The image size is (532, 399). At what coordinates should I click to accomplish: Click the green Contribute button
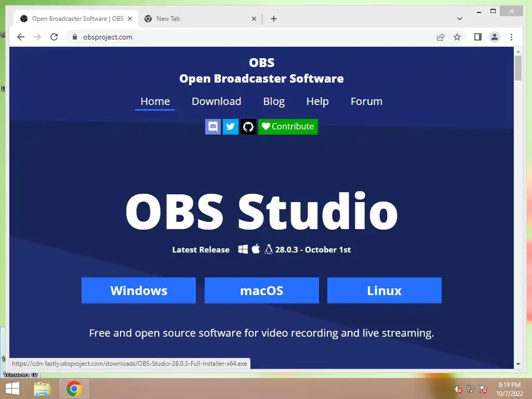288,127
